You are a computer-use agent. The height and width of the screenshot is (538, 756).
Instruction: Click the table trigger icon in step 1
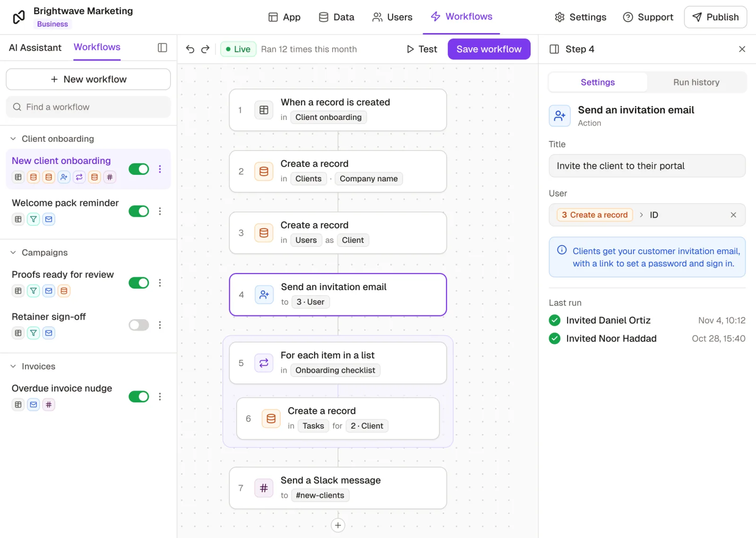coord(264,110)
